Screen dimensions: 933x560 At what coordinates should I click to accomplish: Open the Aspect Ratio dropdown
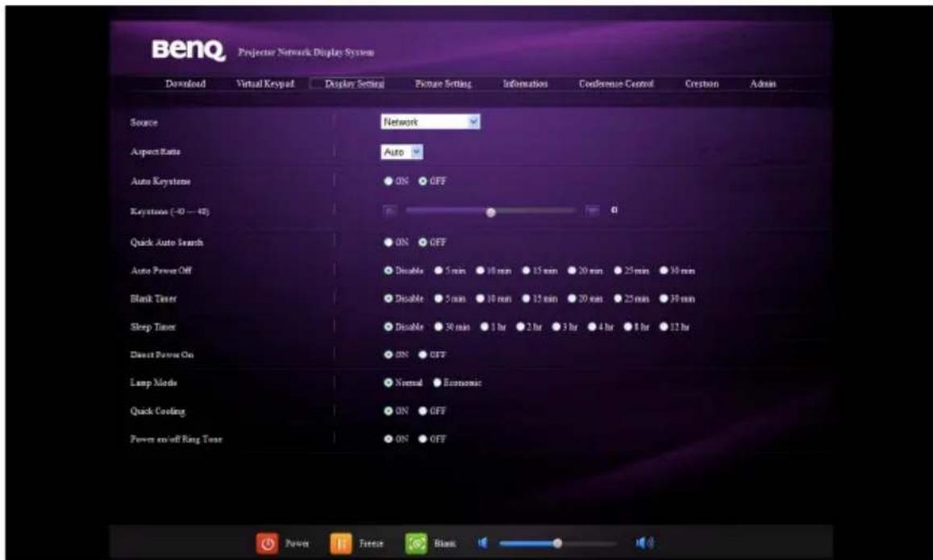click(402, 152)
